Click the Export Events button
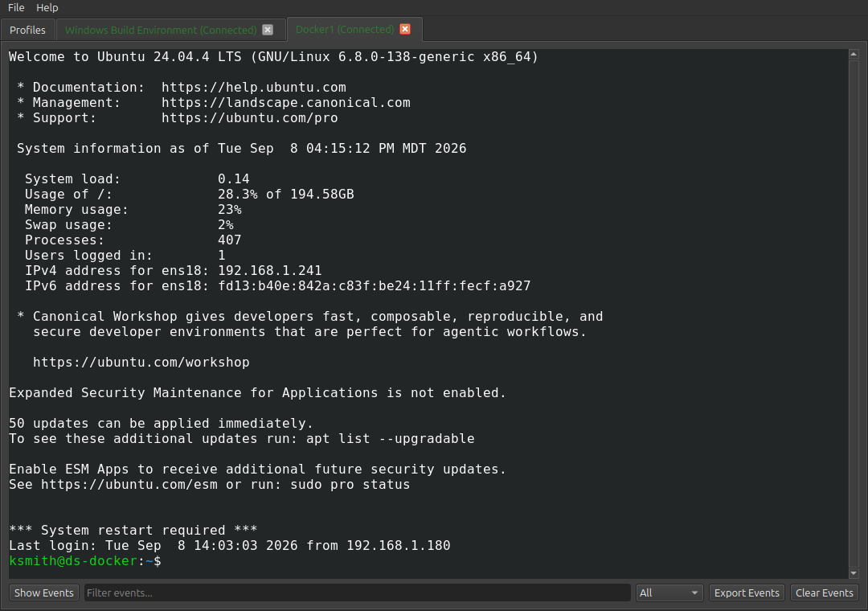 point(747,593)
